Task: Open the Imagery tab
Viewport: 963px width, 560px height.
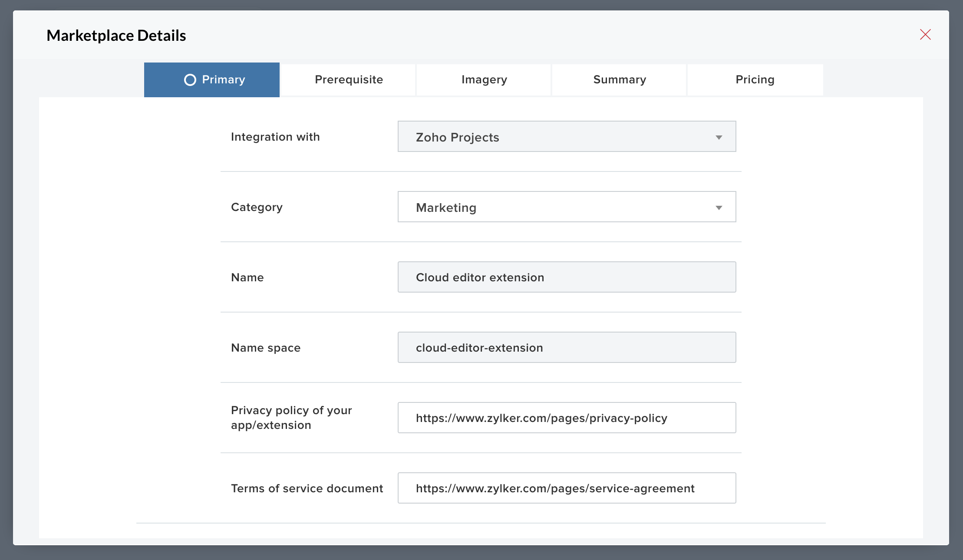Action: pyautogui.click(x=484, y=80)
